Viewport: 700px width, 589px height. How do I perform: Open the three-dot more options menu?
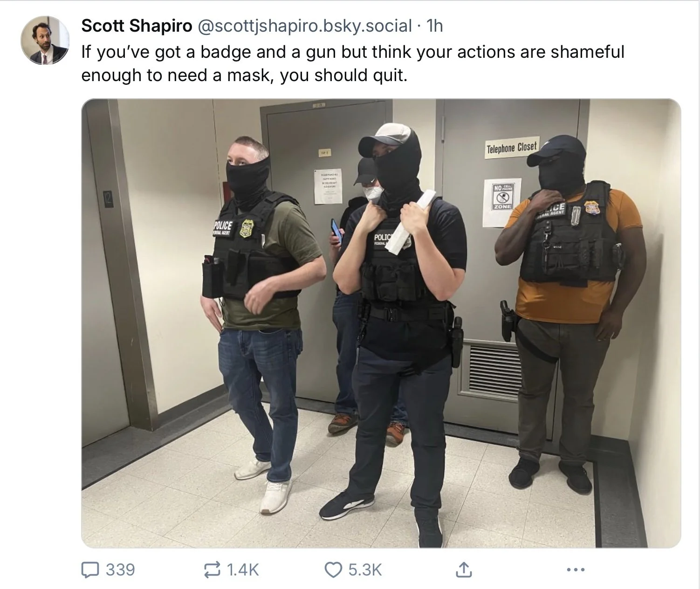click(576, 569)
